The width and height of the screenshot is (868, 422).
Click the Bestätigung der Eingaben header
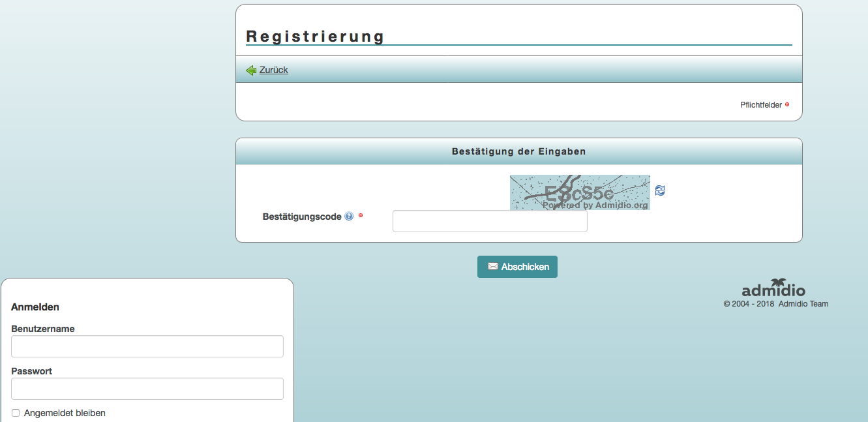[x=518, y=151]
